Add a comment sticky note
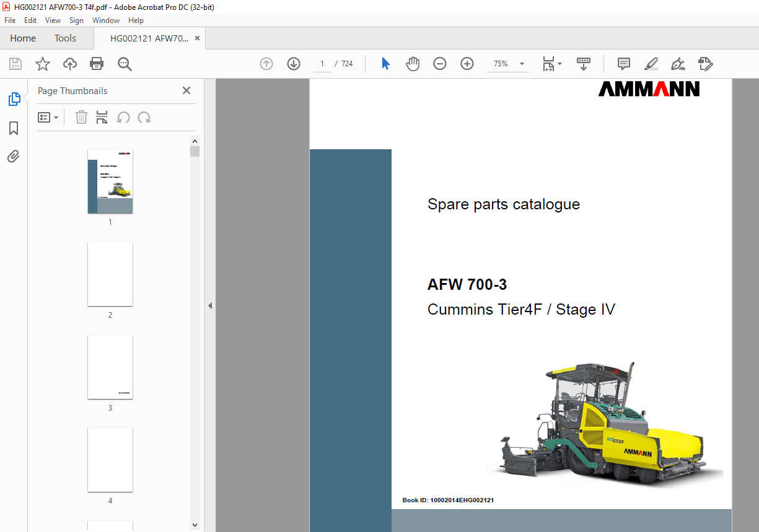759x532 pixels. 624,64
